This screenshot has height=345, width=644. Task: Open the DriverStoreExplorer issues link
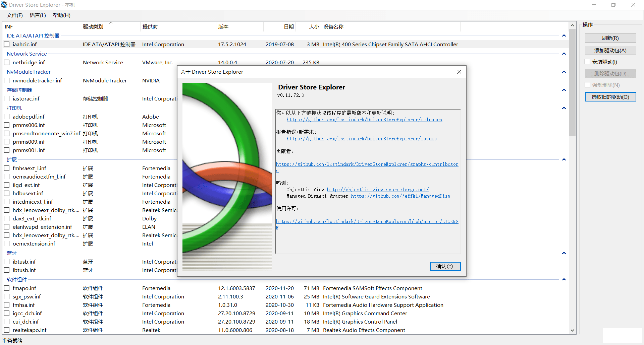(x=362, y=139)
